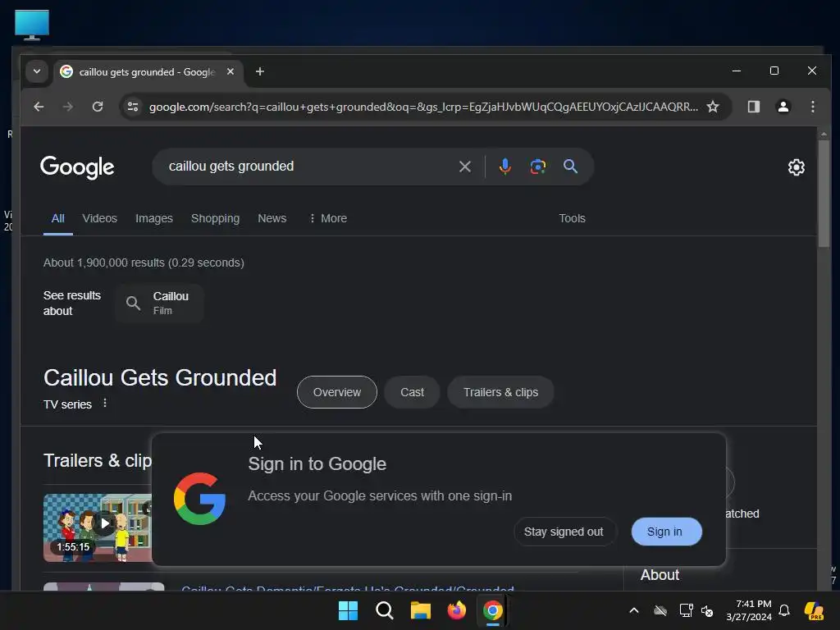Switch to the Shopping tab
840x630 pixels.
click(216, 218)
